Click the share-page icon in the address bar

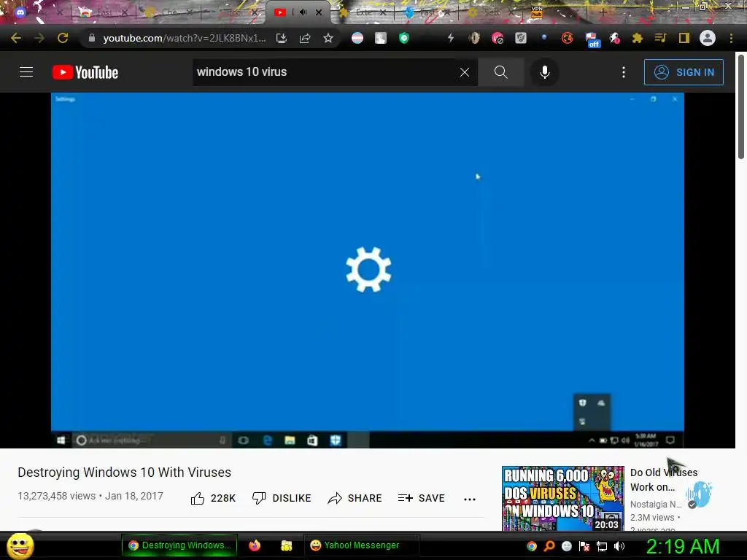tap(305, 38)
